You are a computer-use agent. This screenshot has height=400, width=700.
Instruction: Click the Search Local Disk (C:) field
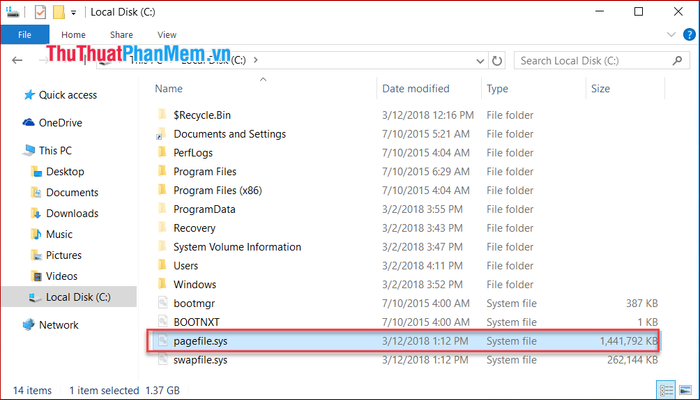pyautogui.click(x=601, y=61)
